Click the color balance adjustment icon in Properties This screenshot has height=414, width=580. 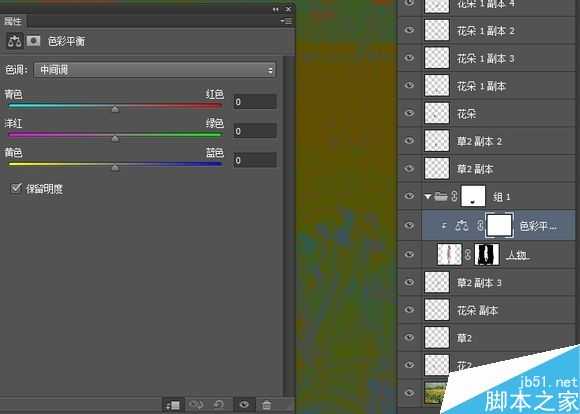(14, 41)
